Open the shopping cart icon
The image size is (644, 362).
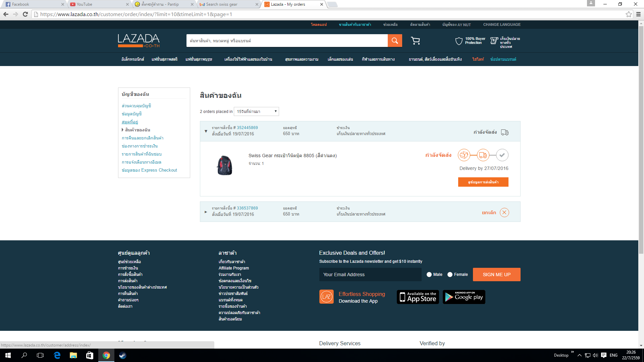pos(415,41)
